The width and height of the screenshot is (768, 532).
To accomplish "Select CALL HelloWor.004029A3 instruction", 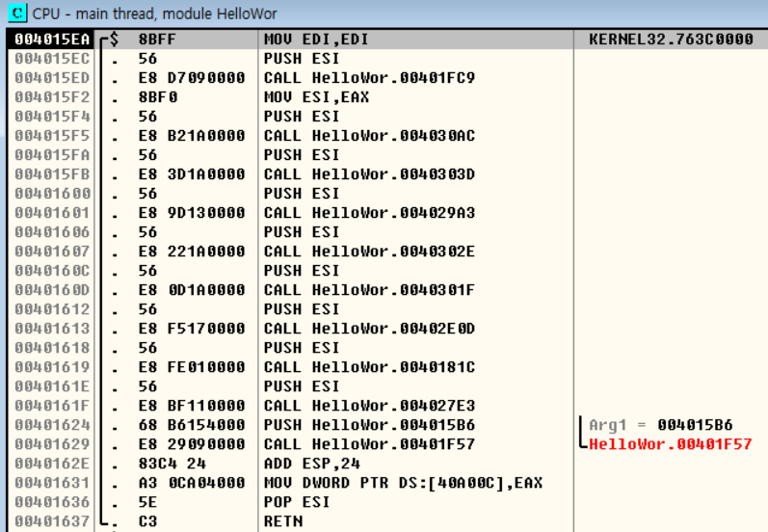I will [x=369, y=213].
